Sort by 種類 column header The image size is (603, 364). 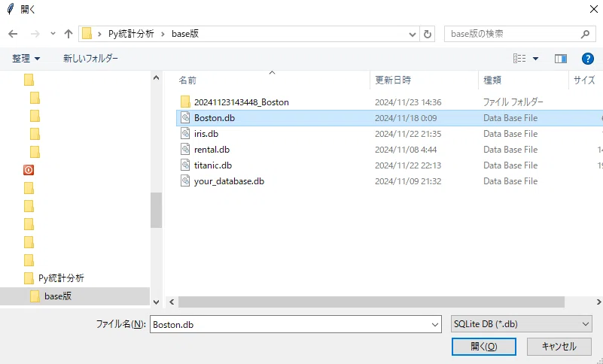(492, 80)
